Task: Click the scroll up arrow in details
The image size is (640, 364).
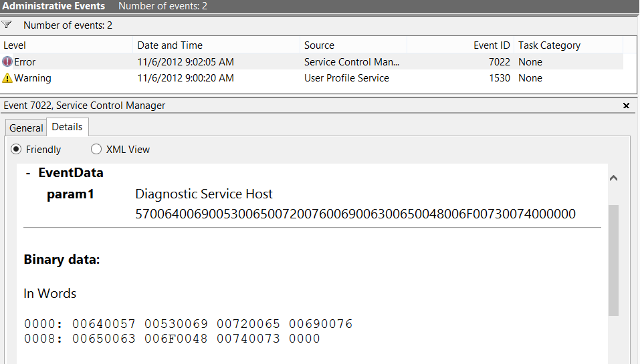Action: (x=613, y=179)
